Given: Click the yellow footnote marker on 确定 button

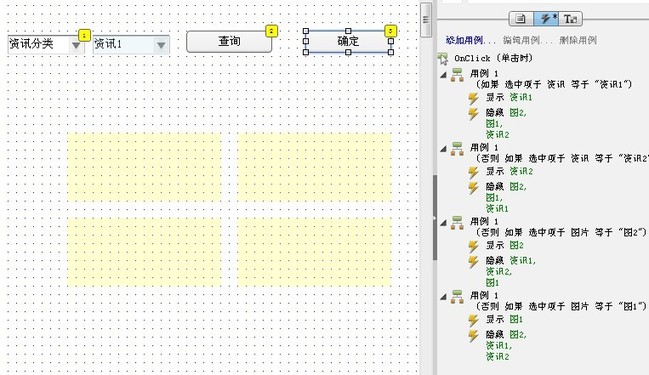Looking at the screenshot, I should pyautogui.click(x=390, y=31).
